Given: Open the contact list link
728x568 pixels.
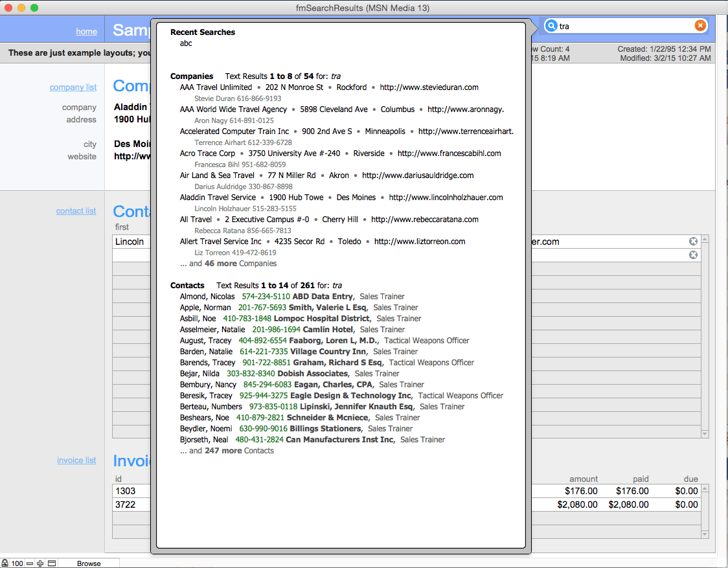Looking at the screenshot, I should coord(76,211).
